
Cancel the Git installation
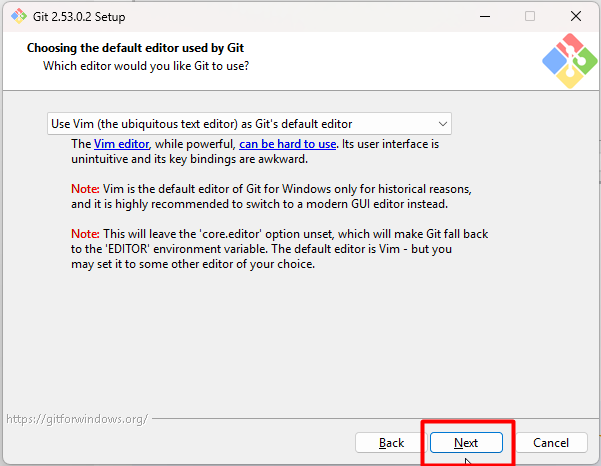pos(551,443)
